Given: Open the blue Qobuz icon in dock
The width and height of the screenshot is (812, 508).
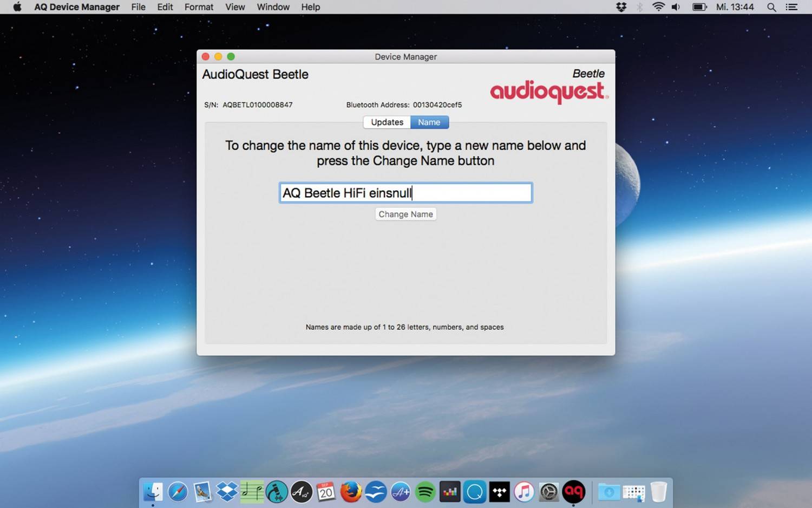Looking at the screenshot, I should 475,492.
